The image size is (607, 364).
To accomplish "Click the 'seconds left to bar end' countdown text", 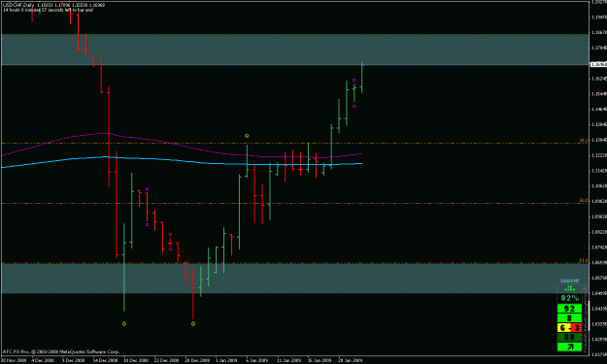I will (48, 10).
